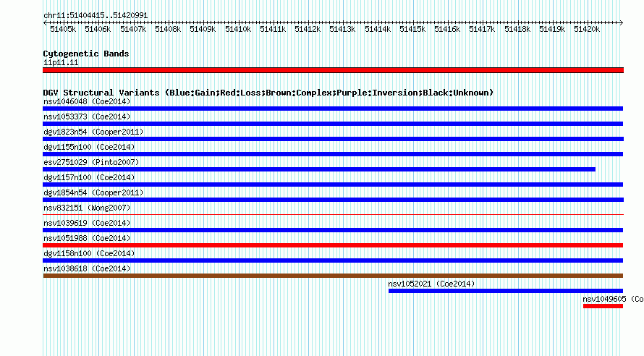Click the Cytogenetic Bands track title

[x=86, y=54]
